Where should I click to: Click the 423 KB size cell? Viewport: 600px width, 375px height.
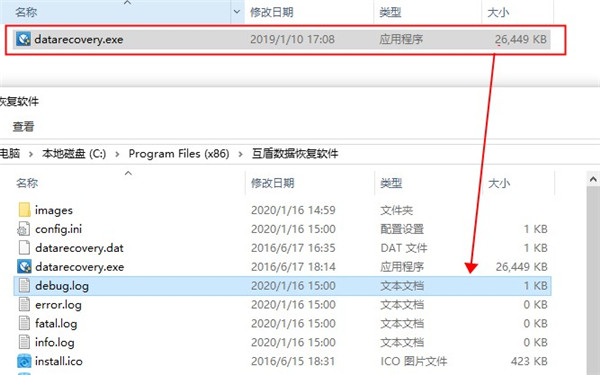529,361
